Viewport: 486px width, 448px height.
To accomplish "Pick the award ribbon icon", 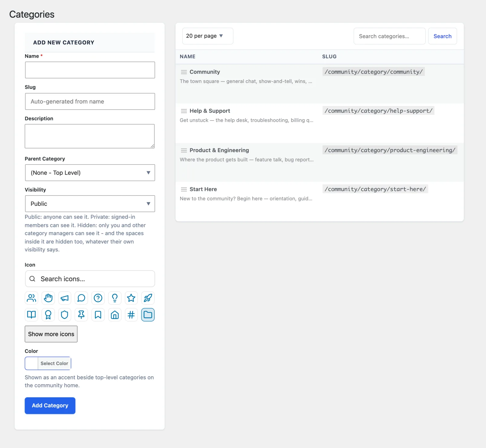I will coord(48,315).
